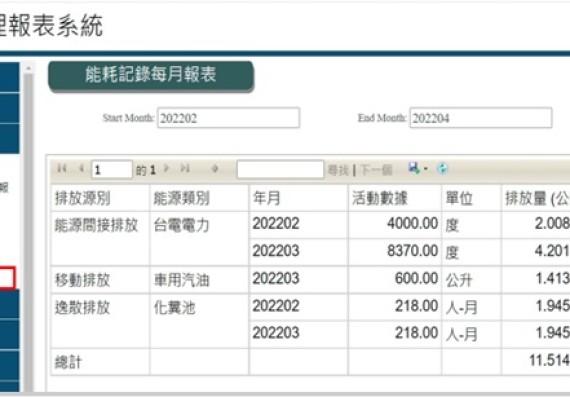570x397 pixels.
Task: Click the 202202 cell in 台電電力 row
Action: [298, 225]
